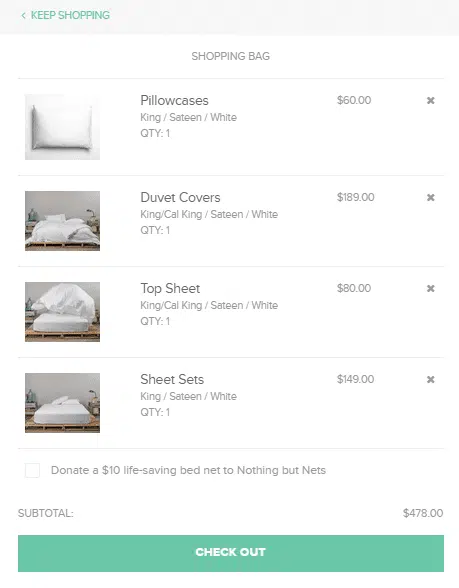Open the Duvet Covers product image
459x588 pixels.
(62, 221)
